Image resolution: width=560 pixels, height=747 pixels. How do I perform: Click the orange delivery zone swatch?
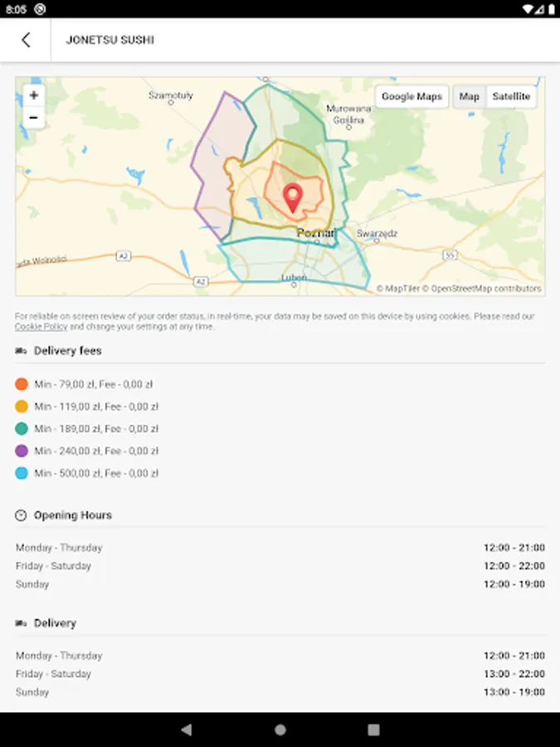(22, 384)
